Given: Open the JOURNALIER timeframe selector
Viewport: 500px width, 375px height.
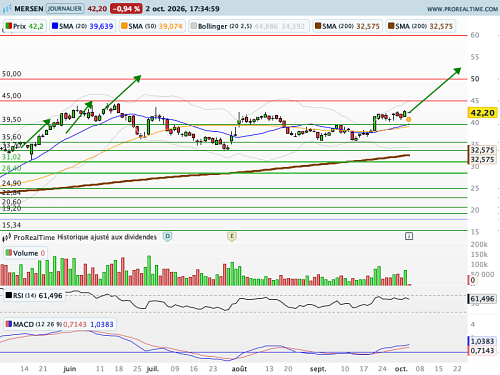Looking at the screenshot, I should 65,9.
